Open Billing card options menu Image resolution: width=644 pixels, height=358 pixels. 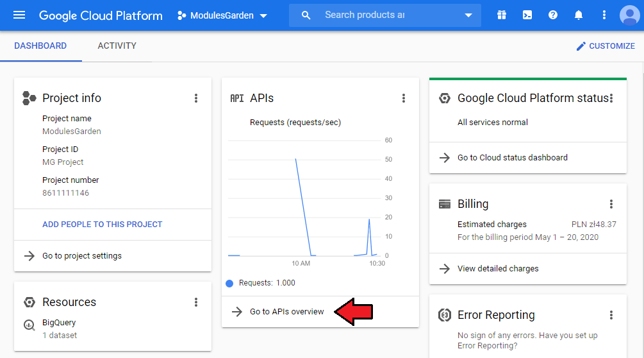611,204
